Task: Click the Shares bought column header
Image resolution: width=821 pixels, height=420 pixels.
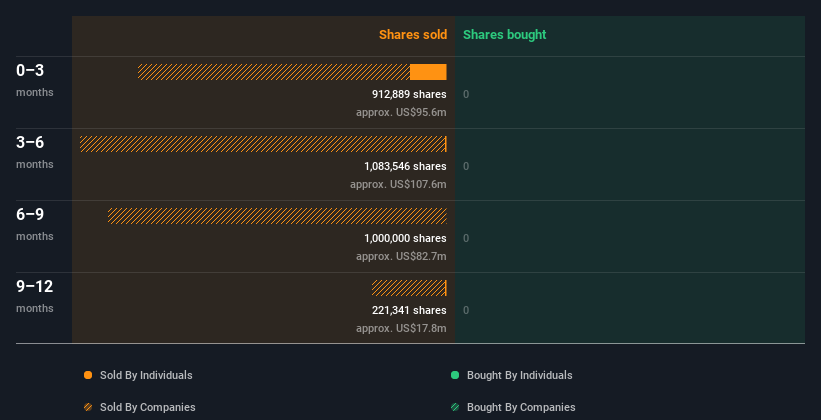Action: (x=505, y=35)
